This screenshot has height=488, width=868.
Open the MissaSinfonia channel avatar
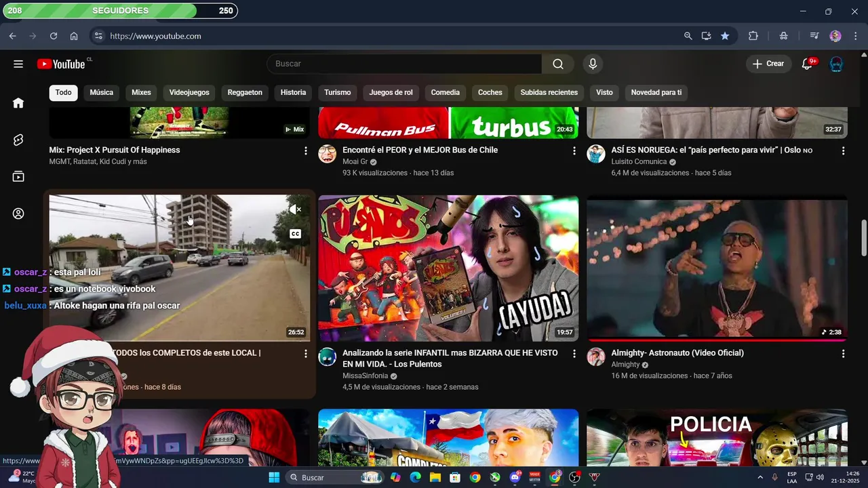click(327, 357)
